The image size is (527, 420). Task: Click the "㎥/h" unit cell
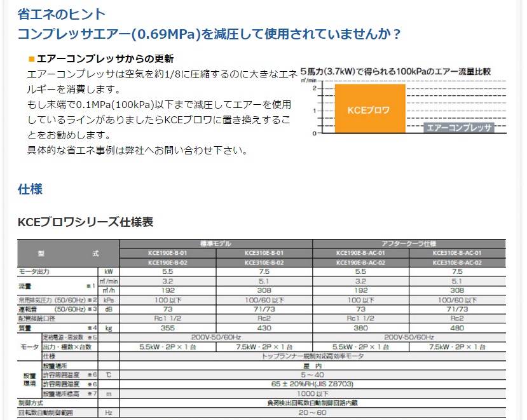pos(109,290)
